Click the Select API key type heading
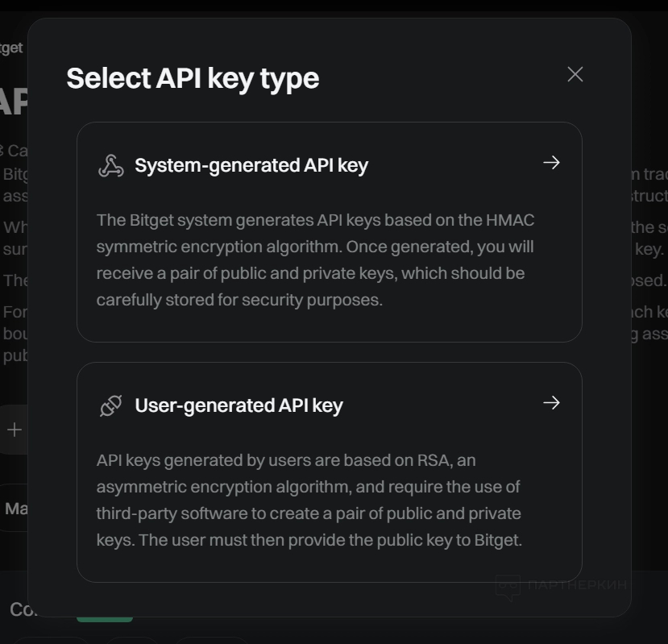668x644 pixels. (x=193, y=78)
